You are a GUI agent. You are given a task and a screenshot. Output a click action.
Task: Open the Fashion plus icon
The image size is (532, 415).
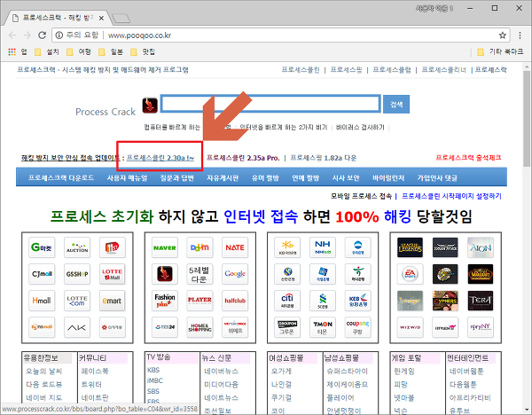point(165,301)
